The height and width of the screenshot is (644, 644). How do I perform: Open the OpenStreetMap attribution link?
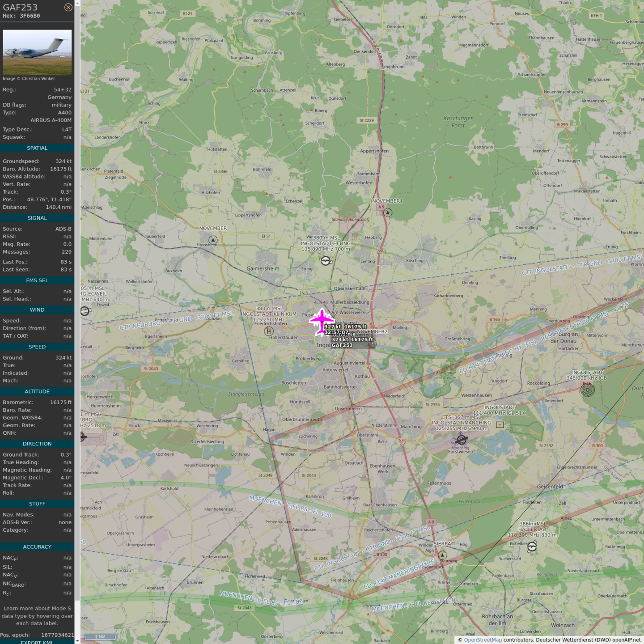coord(483,640)
